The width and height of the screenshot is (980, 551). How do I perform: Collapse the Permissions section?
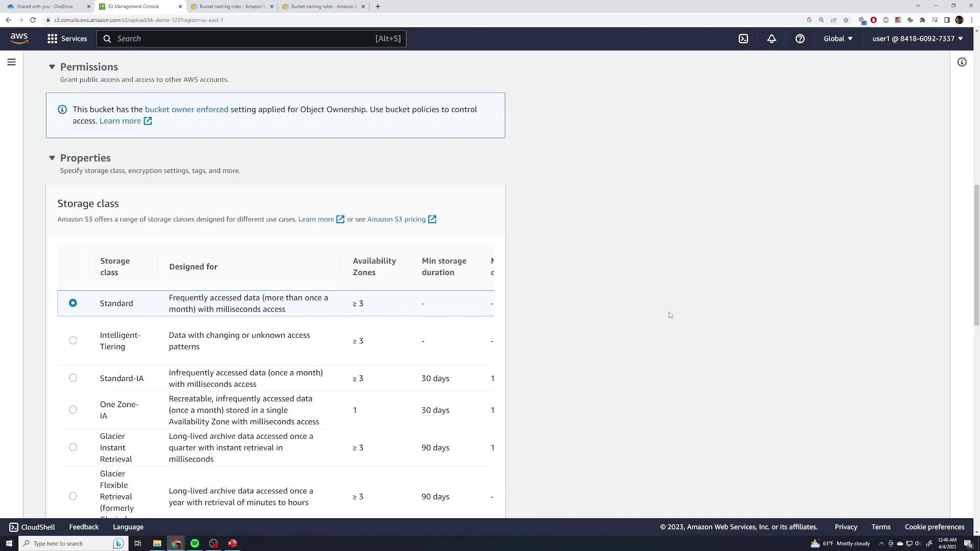point(52,67)
